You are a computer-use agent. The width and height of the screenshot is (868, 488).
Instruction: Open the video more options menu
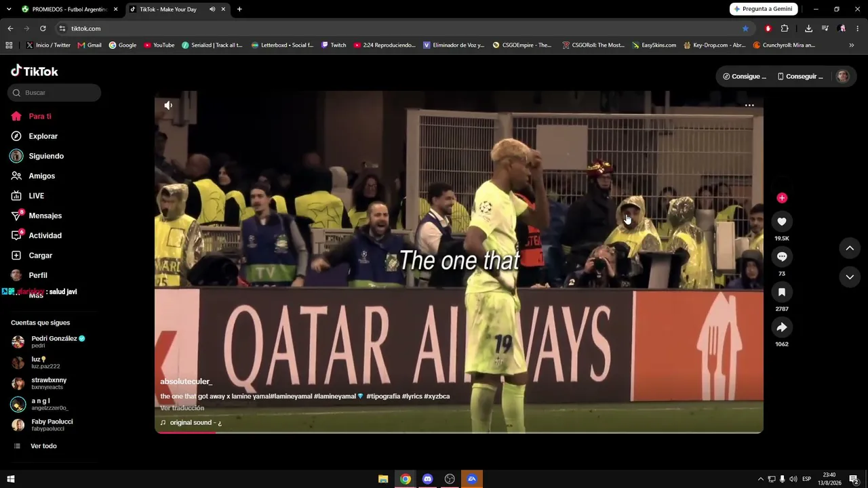pyautogui.click(x=749, y=105)
